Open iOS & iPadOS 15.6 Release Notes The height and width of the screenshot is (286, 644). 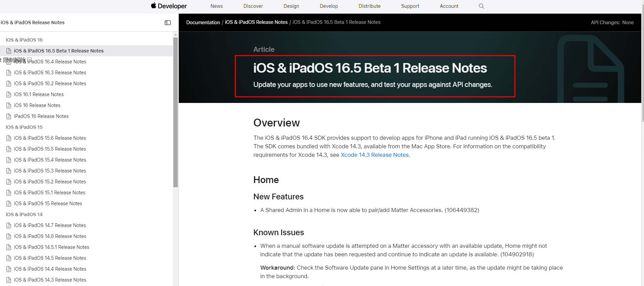click(50, 138)
